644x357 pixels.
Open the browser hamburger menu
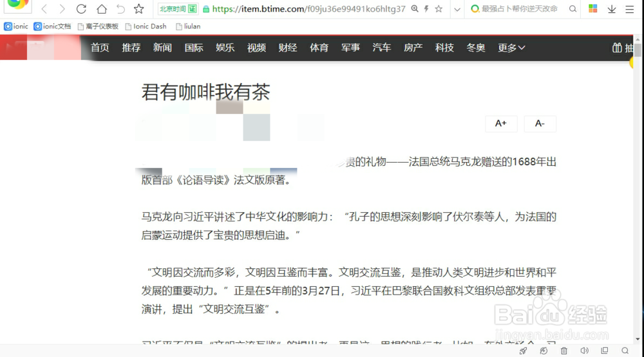(629, 8)
